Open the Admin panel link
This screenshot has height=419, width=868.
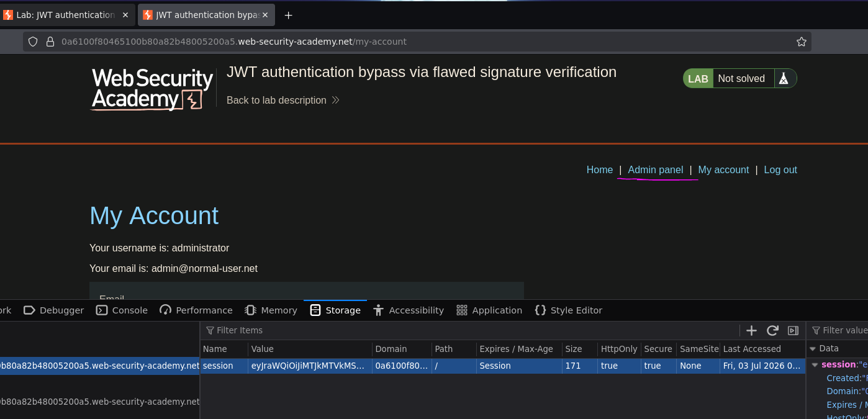point(655,169)
